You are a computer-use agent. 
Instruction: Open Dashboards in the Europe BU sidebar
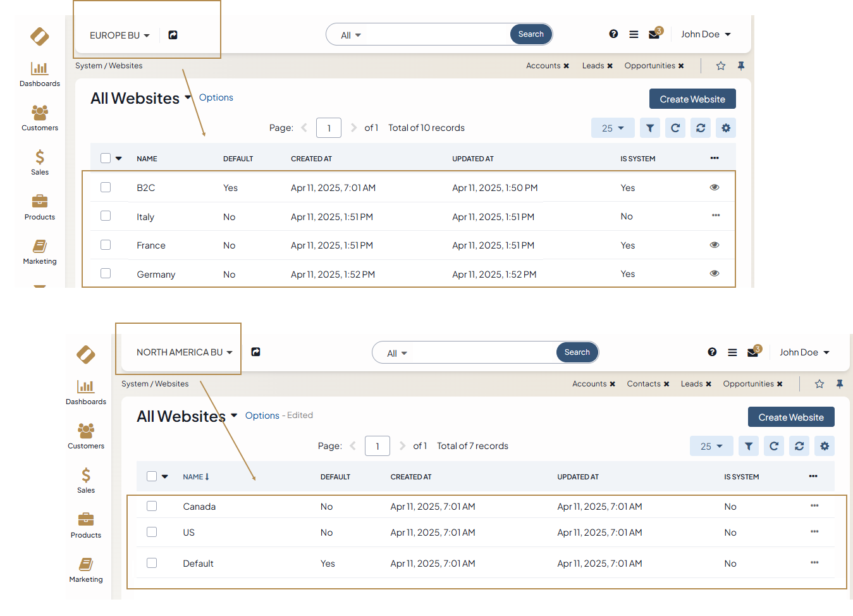click(40, 73)
